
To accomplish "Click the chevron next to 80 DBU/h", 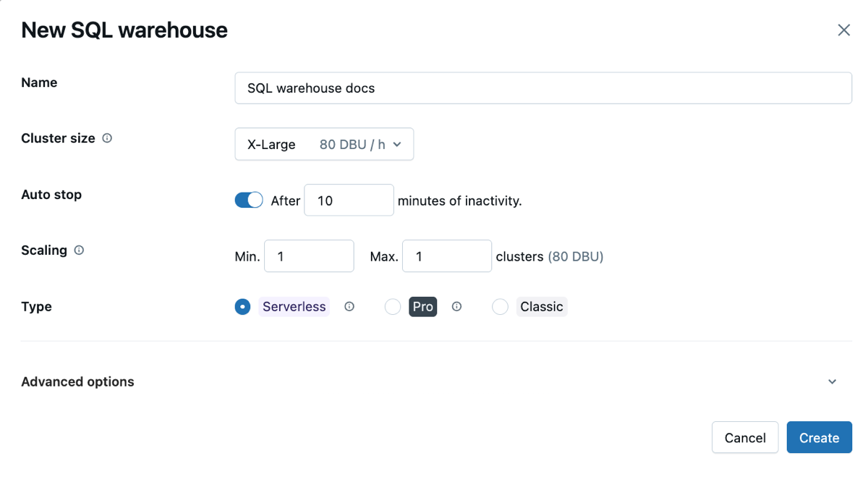I will pyautogui.click(x=396, y=143).
